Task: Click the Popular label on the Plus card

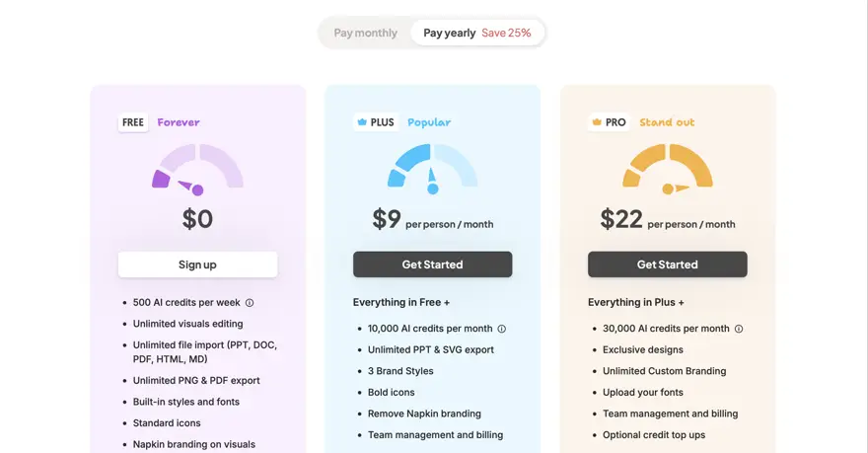Action: coord(429,122)
